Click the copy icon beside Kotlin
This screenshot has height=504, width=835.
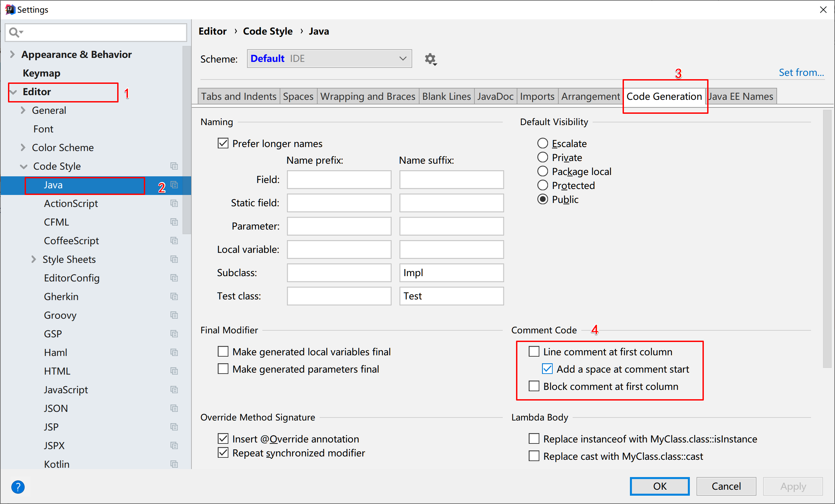click(x=174, y=464)
